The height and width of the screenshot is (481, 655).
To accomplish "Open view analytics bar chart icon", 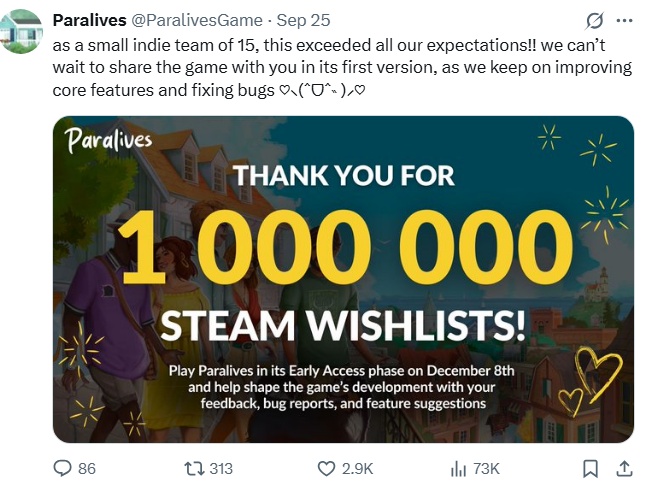I will [460, 468].
